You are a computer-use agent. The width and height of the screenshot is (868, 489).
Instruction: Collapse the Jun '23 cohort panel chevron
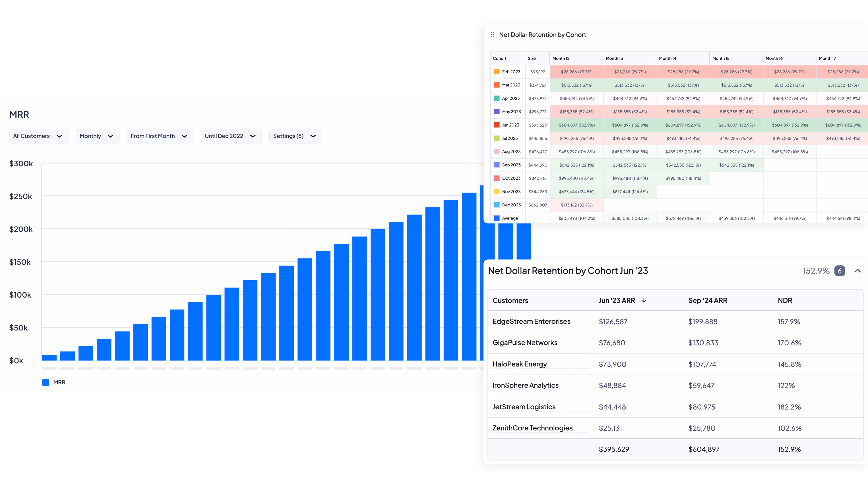tap(857, 271)
